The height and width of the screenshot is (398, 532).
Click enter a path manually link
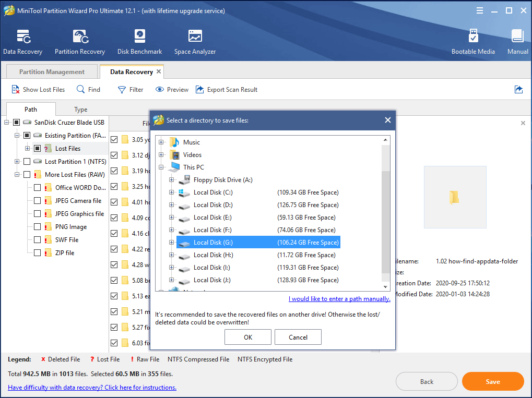[x=339, y=299]
